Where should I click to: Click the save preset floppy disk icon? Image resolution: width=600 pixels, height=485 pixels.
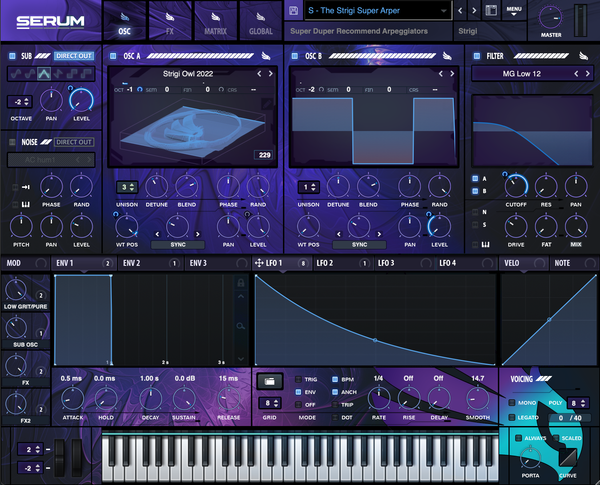coord(293,11)
